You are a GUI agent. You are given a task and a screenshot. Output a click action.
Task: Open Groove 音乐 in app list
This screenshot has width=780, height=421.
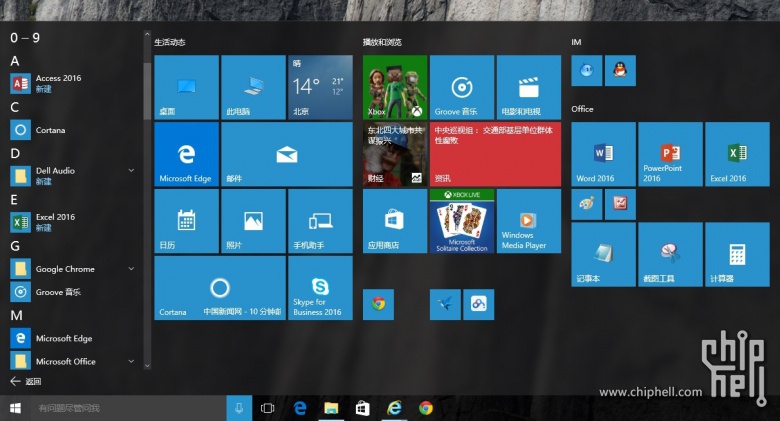point(74,292)
